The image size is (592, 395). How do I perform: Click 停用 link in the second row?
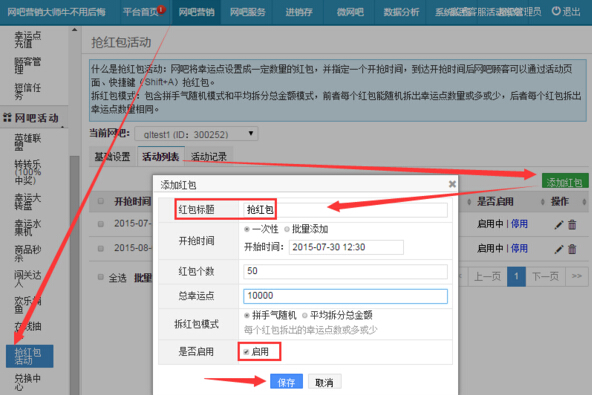519,248
